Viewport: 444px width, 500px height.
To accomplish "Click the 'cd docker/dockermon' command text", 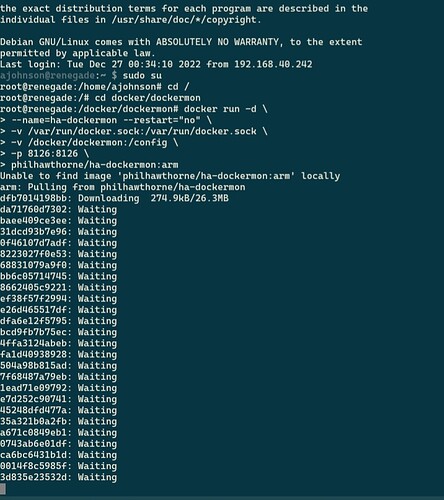I will click(x=148, y=98).
